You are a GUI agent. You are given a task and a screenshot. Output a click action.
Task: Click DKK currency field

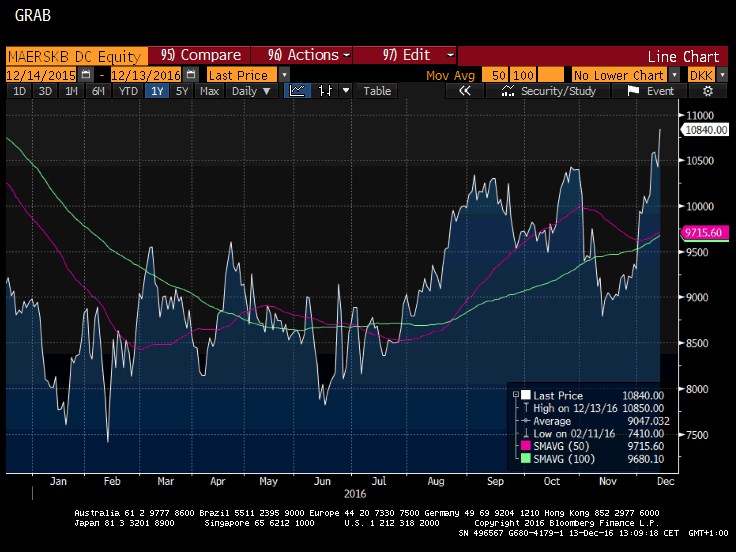pyautogui.click(x=702, y=75)
